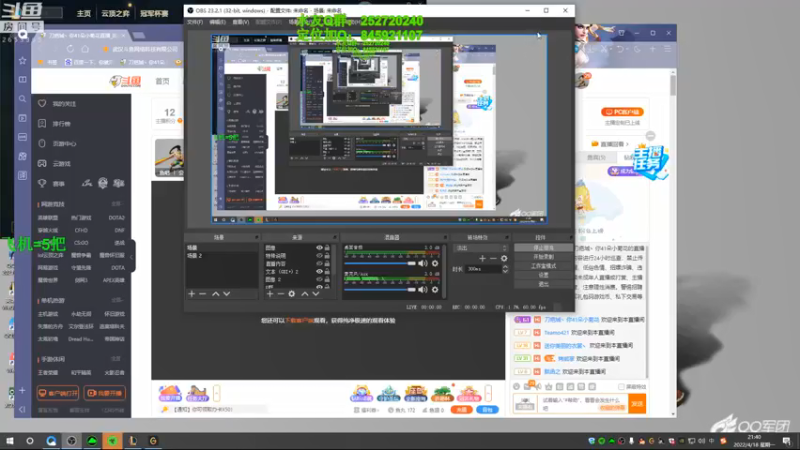800x450 pixels.
Task: Remove scene transition with minus icon
Action: [x=493, y=259]
